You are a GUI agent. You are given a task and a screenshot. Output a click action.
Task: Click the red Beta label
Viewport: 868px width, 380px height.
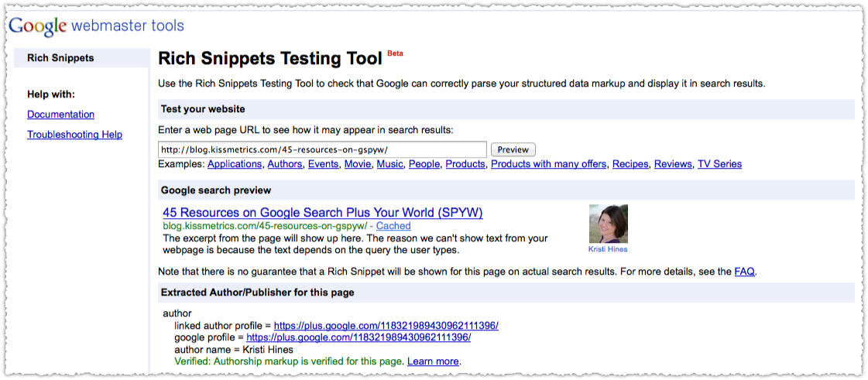(x=395, y=53)
